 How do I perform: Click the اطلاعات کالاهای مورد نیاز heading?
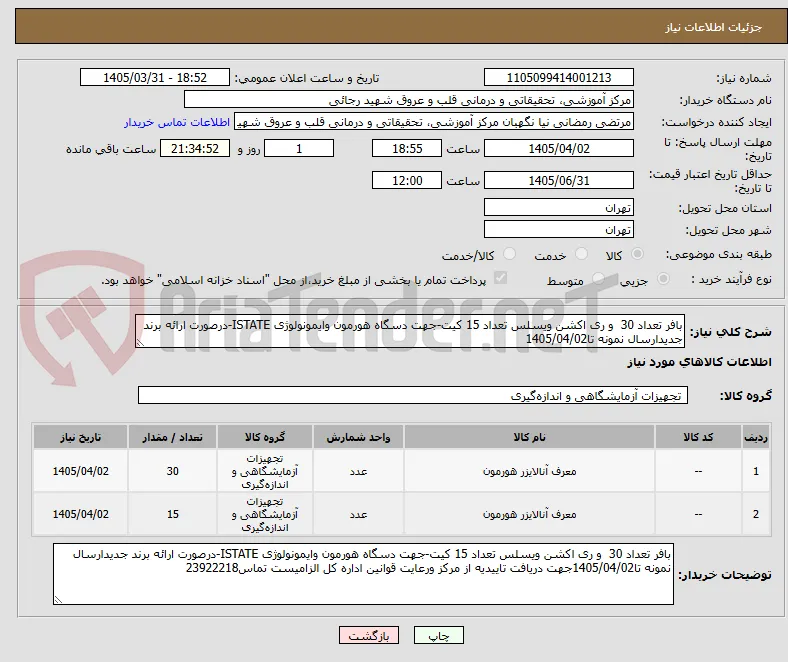tap(699, 362)
